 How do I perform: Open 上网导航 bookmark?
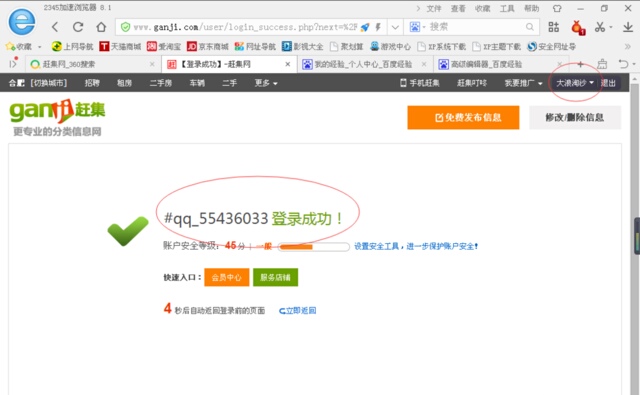[x=72, y=47]
